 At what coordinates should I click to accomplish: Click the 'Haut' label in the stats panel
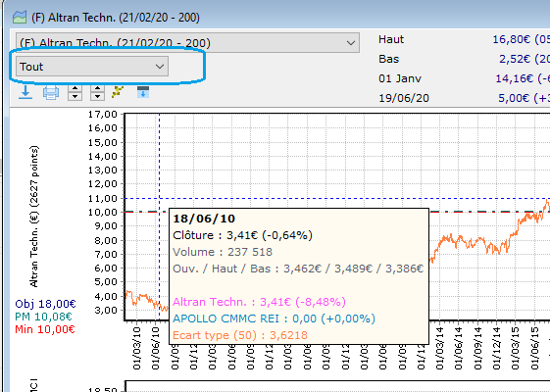(x=391, y=39)
